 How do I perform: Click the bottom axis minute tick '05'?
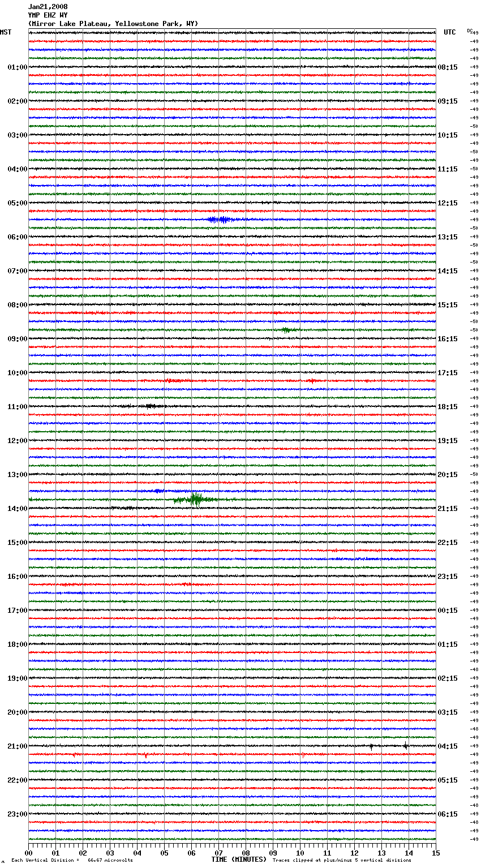coord(164,853)
